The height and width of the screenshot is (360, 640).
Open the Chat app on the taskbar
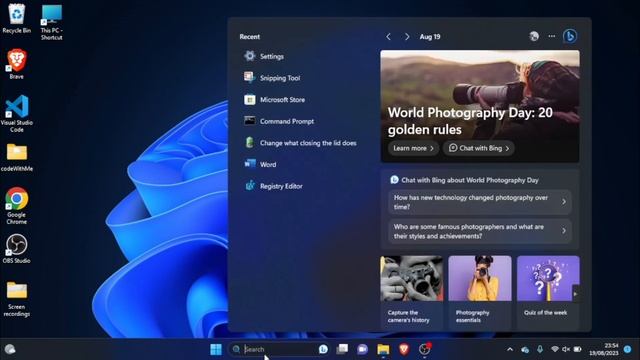[362, 349]
